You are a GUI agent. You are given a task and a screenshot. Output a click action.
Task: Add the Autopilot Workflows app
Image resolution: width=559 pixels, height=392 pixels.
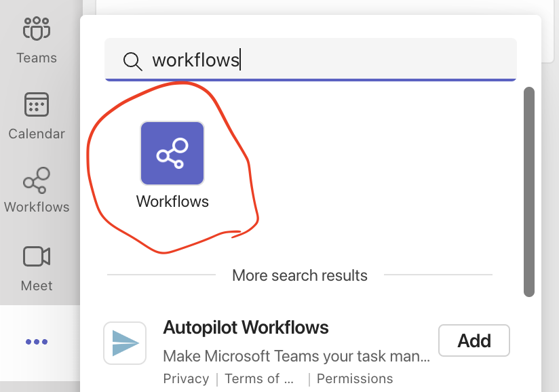coord(474,340)
